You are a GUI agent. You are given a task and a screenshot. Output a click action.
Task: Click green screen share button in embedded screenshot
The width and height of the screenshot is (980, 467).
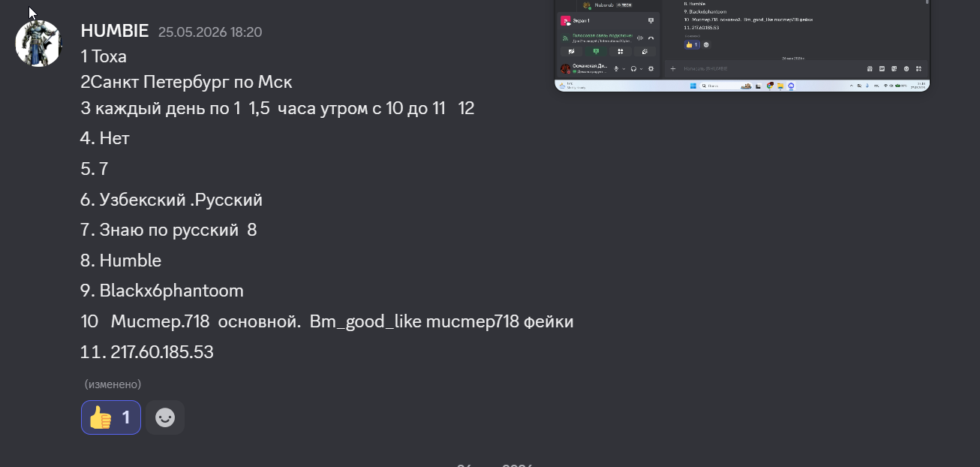[x=596, y=52]
